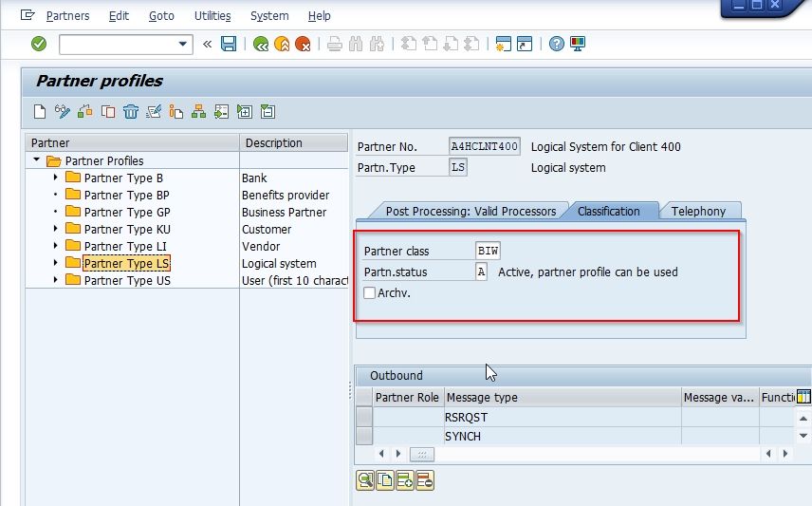Screen dimensions: 812x506
Task: Click Create outbound parameter plus icon
Action: (x=405, y=480)
